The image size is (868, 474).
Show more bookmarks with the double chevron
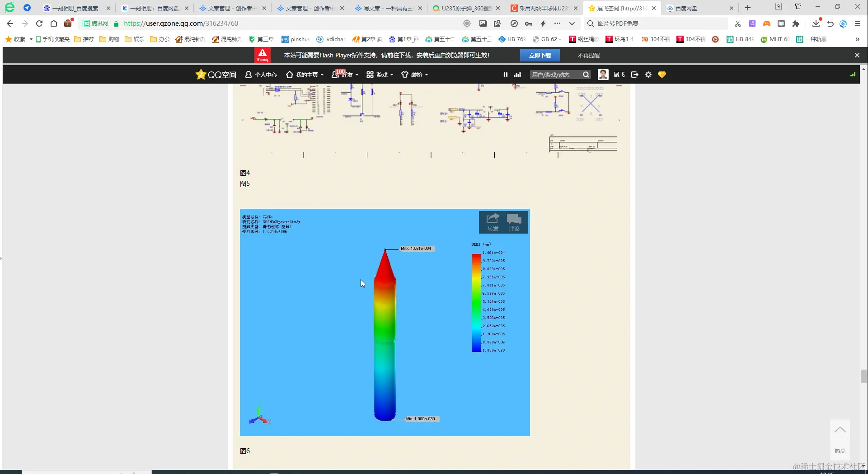click(x=857, y=39)
